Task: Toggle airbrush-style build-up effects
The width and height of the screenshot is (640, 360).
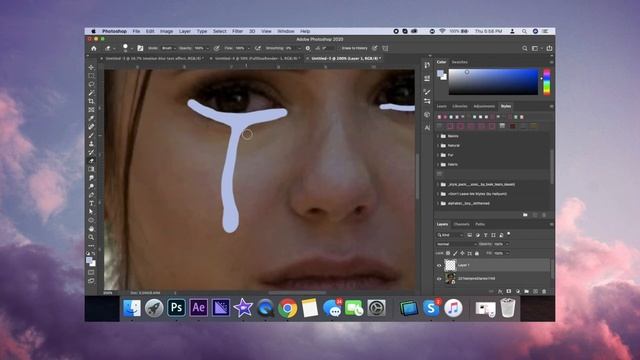Action: [x=258, y=48]
